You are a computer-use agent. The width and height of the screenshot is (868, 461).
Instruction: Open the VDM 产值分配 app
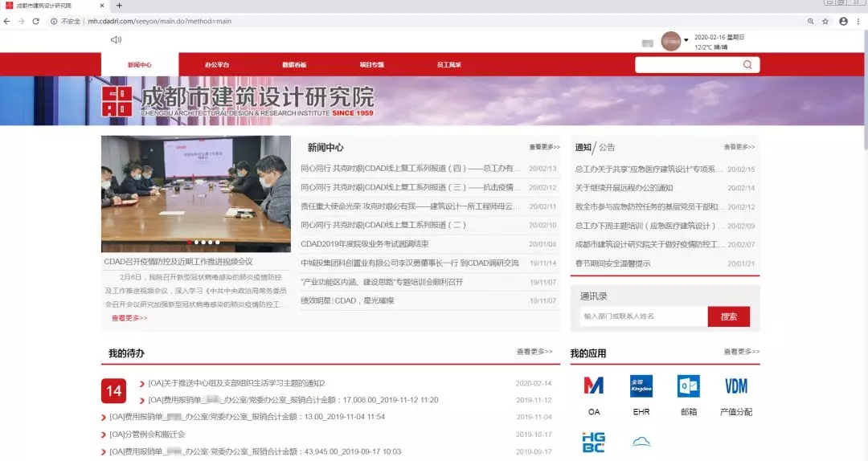(735, 386)
